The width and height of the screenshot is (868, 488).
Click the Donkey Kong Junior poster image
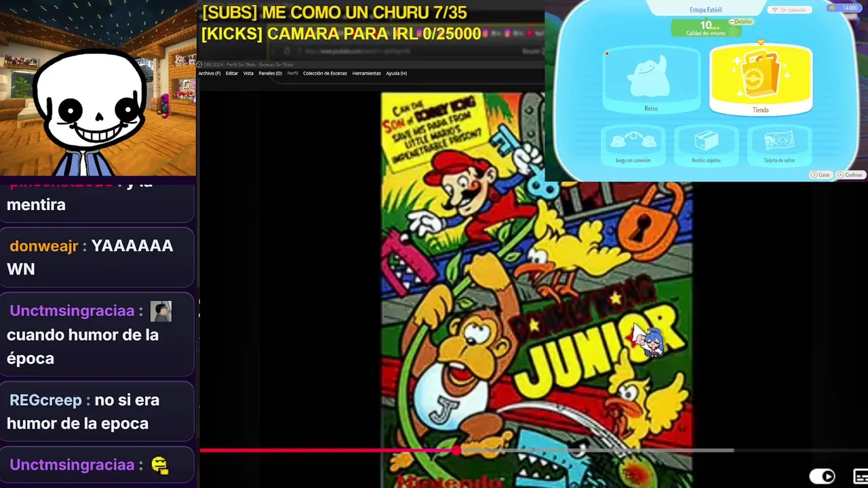(536, 290)
